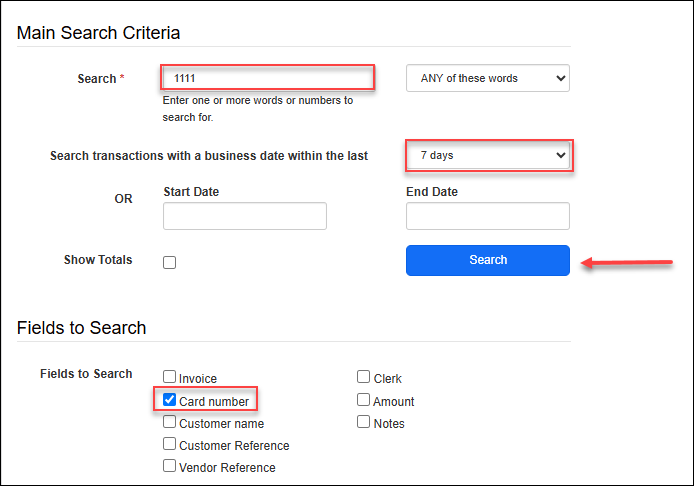Click the 'Show Totals' label
694x486 pixels.
click(98, 260)
